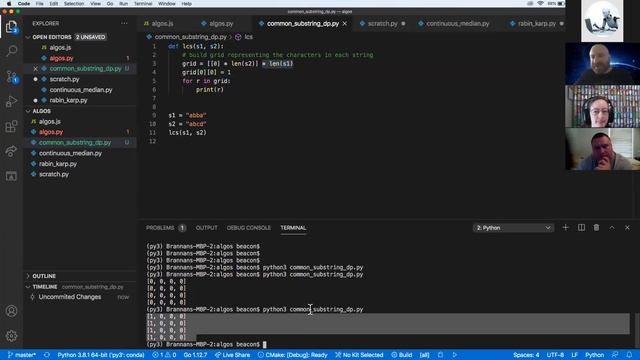The image size is (640, 360).
Task: Close common_substring_dp.py in Open Editors
Action: (x=36, y=69)
